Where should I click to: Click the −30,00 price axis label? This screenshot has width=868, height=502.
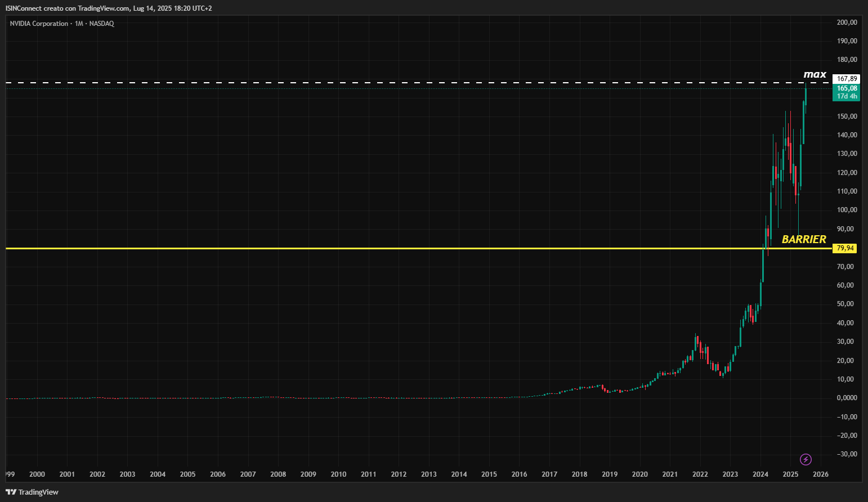[x=847, y=454]
